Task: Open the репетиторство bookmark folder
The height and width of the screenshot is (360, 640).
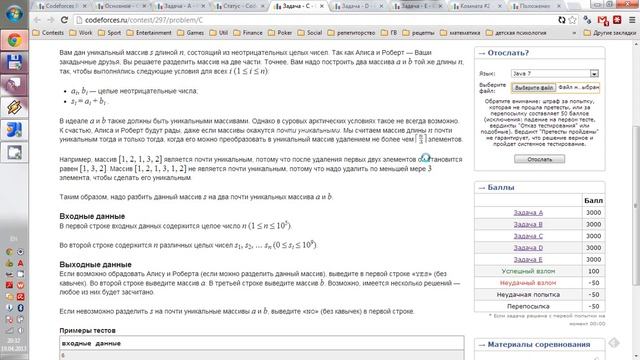Action: [x=351, y=33]
